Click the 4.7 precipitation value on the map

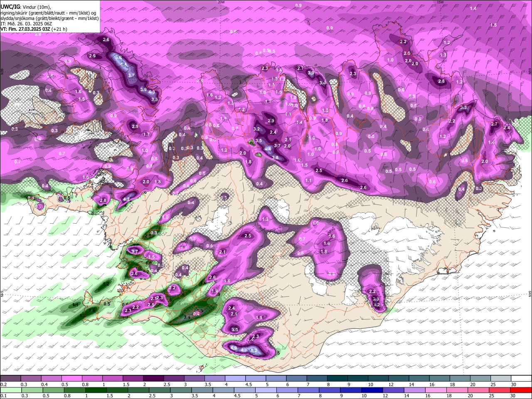(244, 350)
